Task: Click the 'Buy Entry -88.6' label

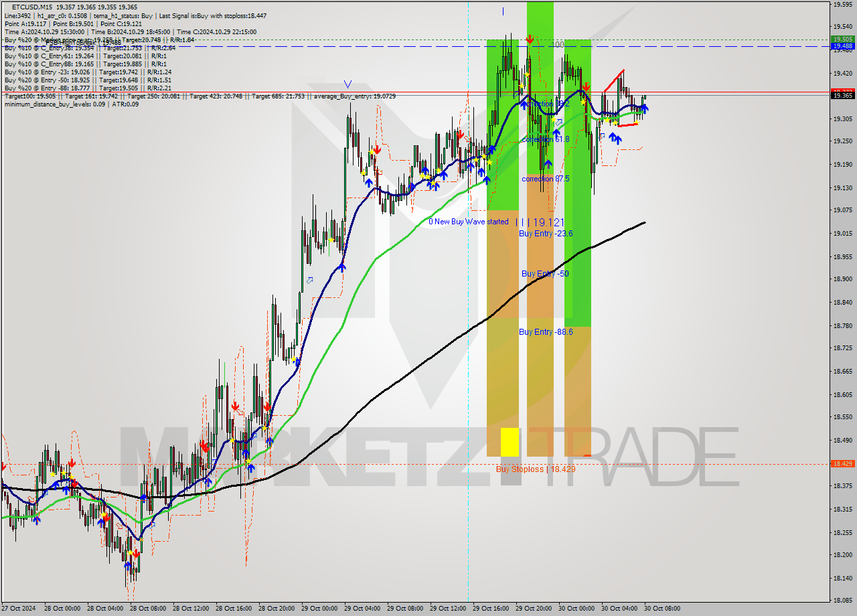Action: (x=546, y=332)
